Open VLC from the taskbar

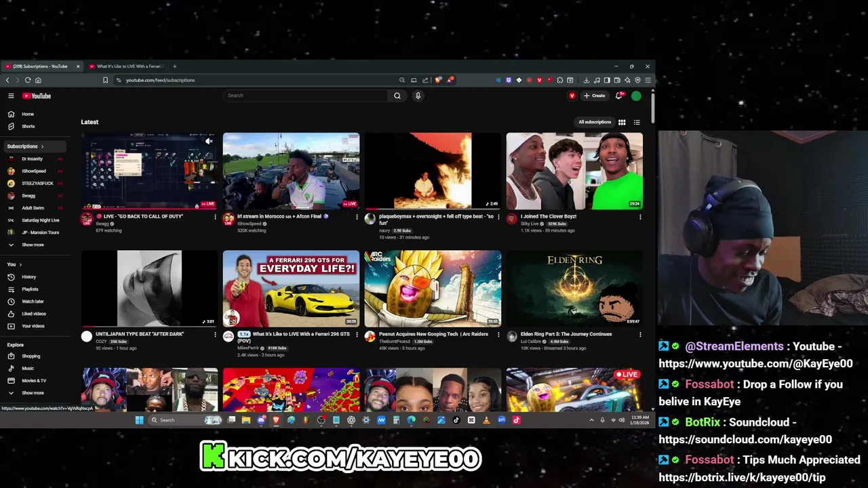pos(486,420)
